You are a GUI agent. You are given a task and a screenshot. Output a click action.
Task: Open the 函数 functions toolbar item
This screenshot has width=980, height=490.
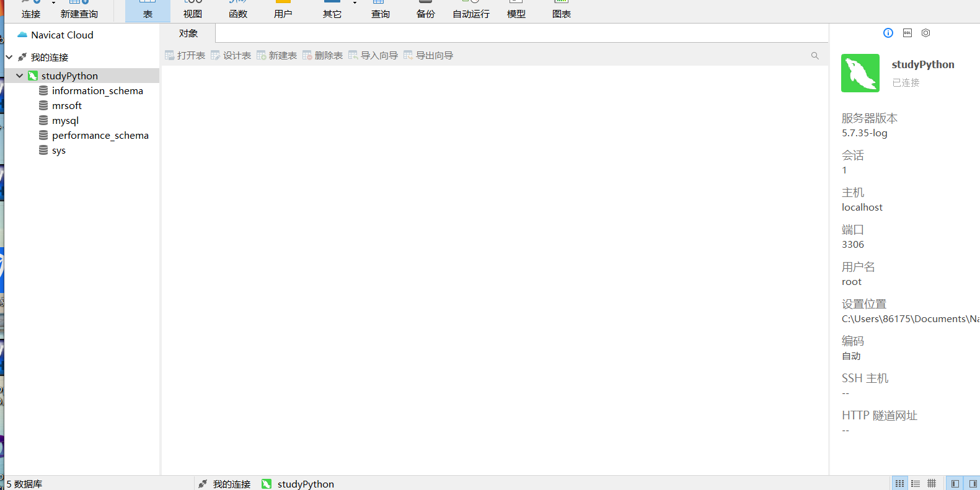pos(238,10)
